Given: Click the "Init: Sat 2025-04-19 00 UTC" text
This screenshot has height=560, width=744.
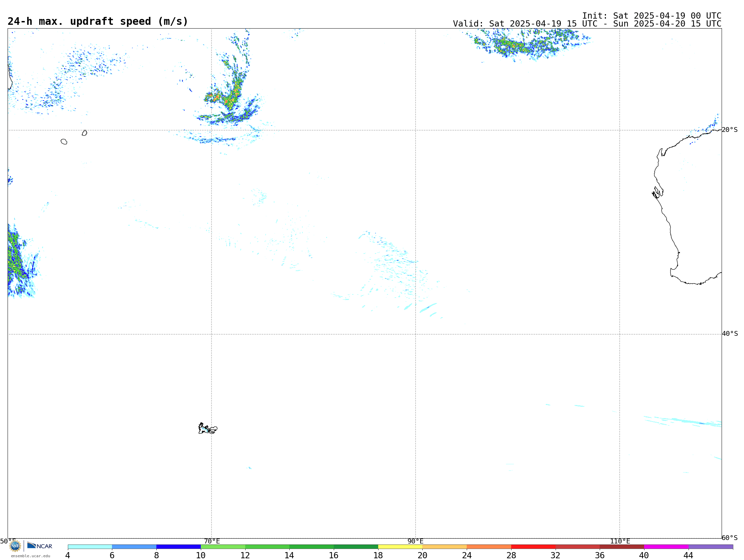Looking at the screenshot, I should [x=652, y=16].
